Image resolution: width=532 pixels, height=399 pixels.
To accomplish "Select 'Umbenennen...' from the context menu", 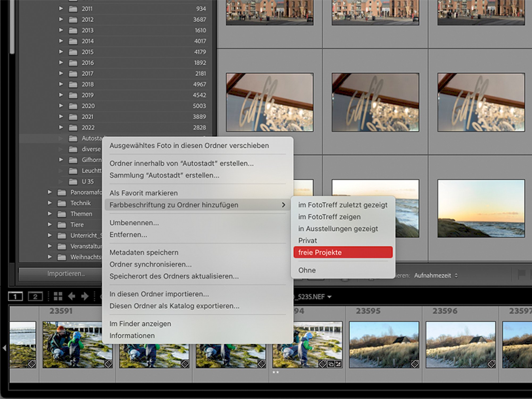I will (x=134, y=223).
